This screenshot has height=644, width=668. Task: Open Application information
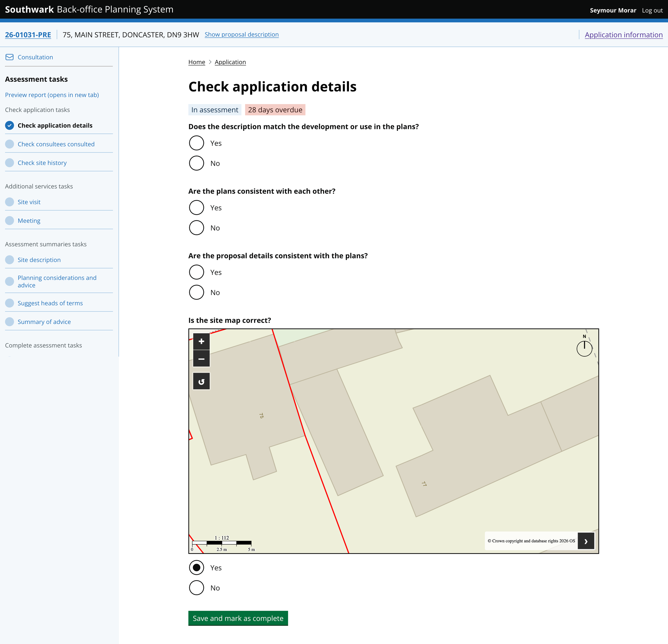click(x=624, y=34)
